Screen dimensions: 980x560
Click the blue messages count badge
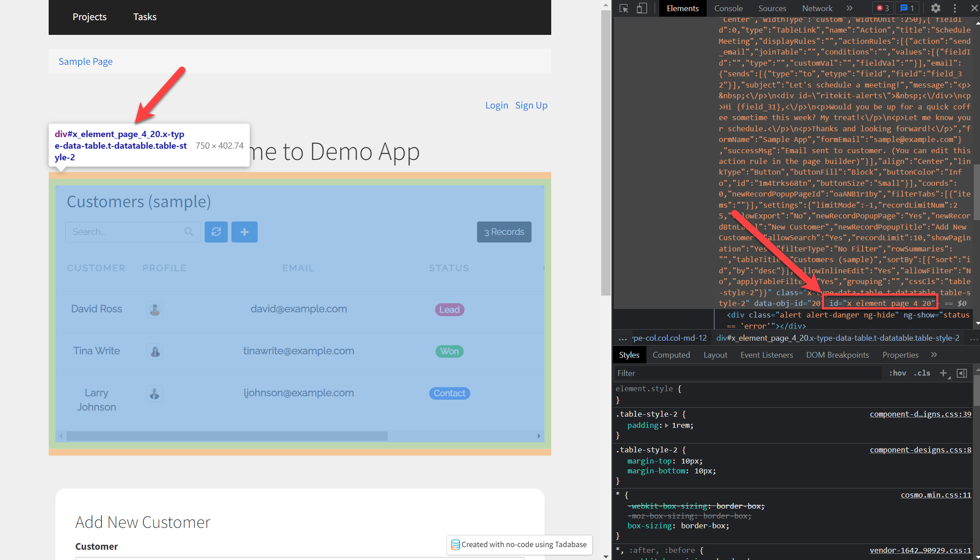(907, 8)
